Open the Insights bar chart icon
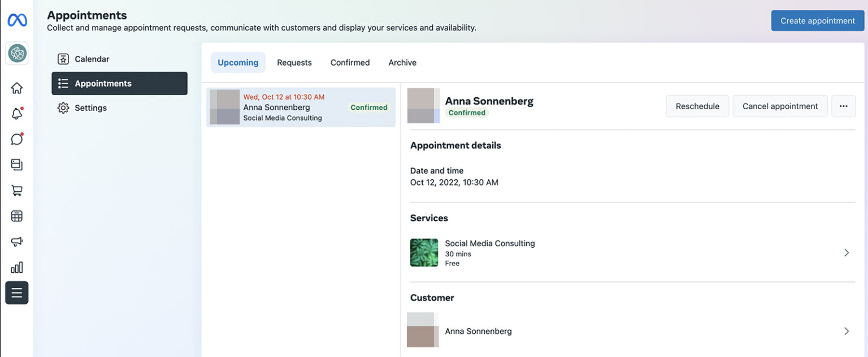Image resolution: width=868 pixels, height=357 pixels. [16, 266]
